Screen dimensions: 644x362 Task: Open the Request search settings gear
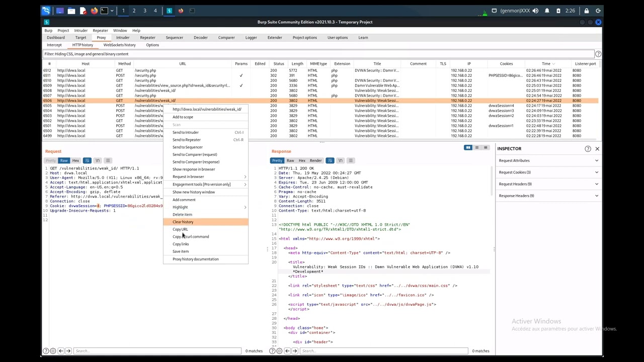click(53, 351)
